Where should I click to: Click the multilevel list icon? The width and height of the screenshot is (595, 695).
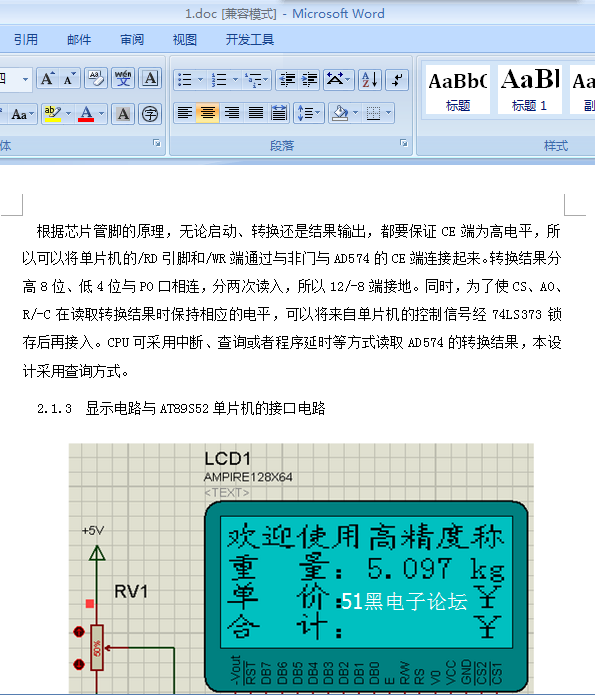pos(254,80)
